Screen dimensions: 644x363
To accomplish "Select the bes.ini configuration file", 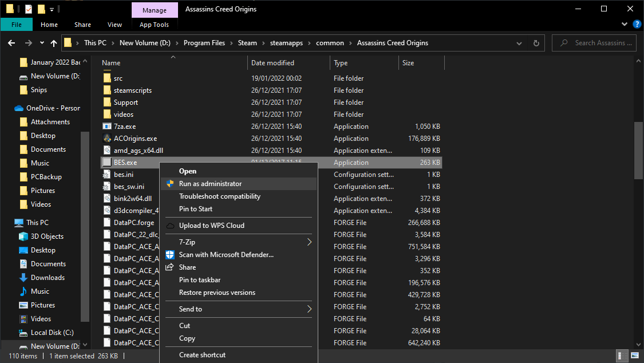I will [123, 175].
